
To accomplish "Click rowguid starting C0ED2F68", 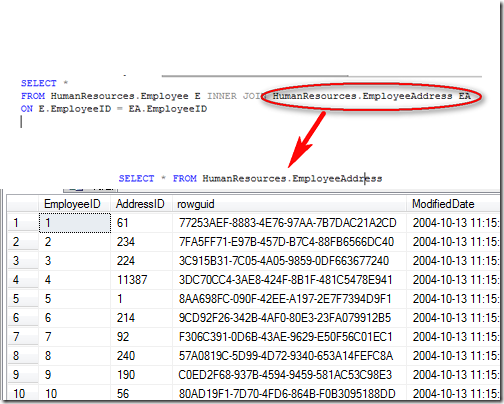I will click(289, 375).
